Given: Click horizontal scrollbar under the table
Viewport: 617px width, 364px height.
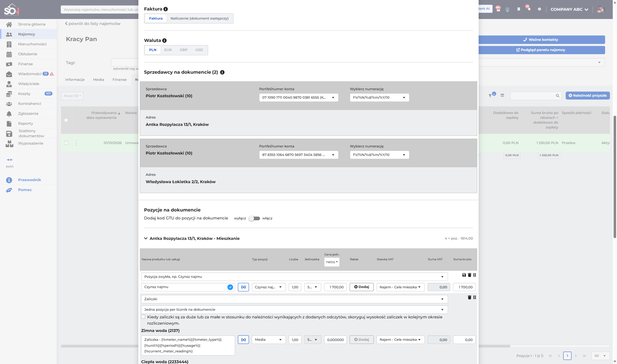Looking at the screenshot, I should 286,346.
